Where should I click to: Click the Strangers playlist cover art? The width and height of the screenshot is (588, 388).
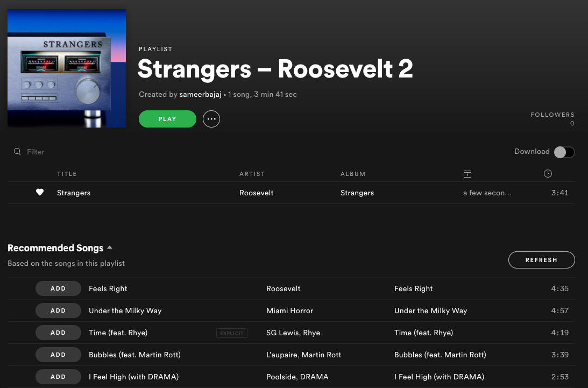(x=67, y=68)
